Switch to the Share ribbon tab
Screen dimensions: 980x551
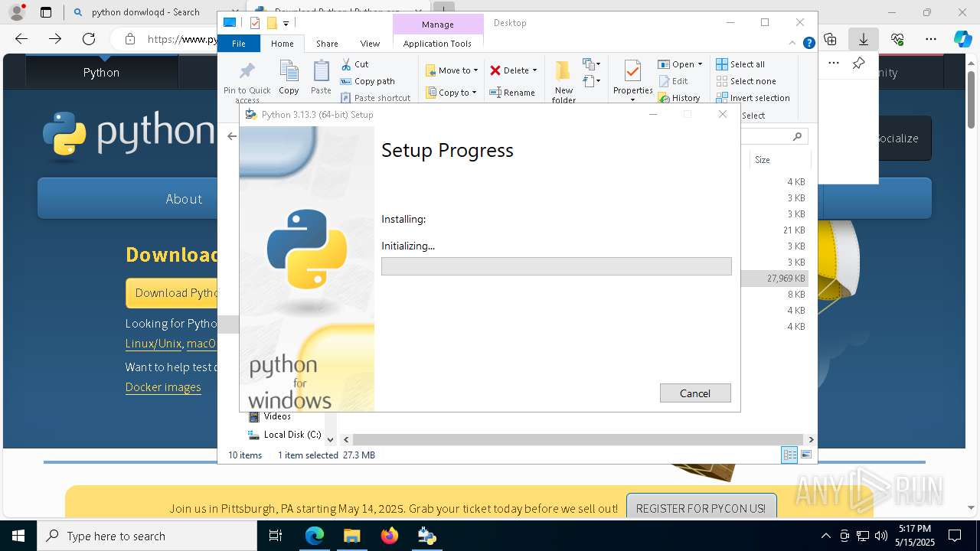tap(327, 44)
